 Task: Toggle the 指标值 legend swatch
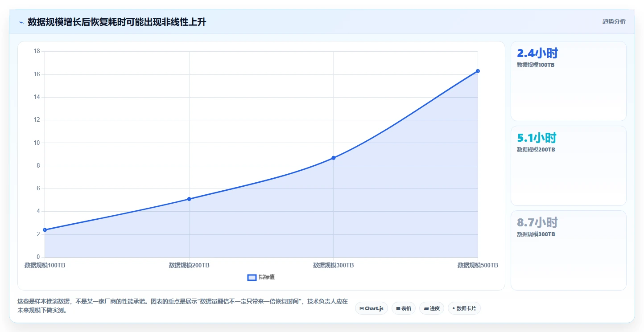(x=252, y=278)
